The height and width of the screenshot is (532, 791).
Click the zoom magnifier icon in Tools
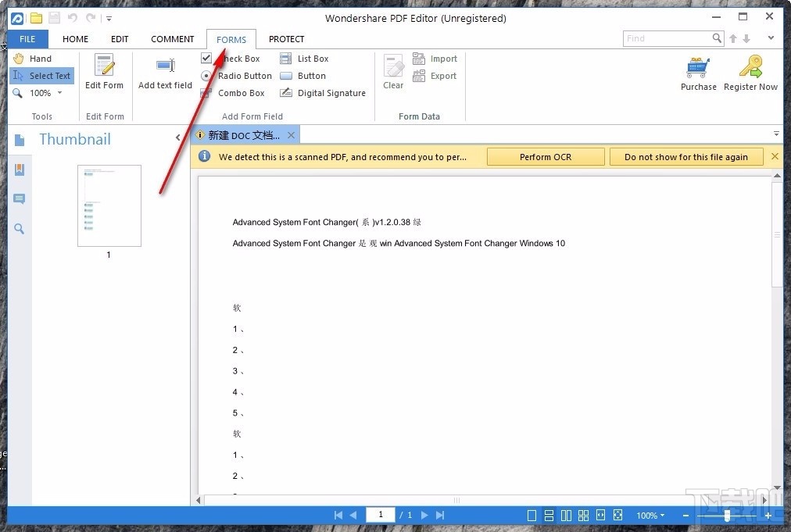coord(18,93)
